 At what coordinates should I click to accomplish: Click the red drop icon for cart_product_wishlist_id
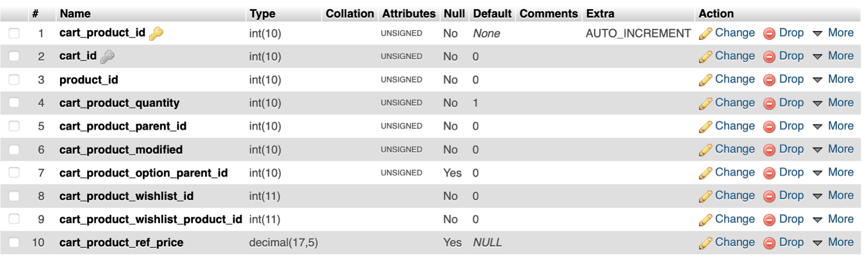click(x=769, y=196)
